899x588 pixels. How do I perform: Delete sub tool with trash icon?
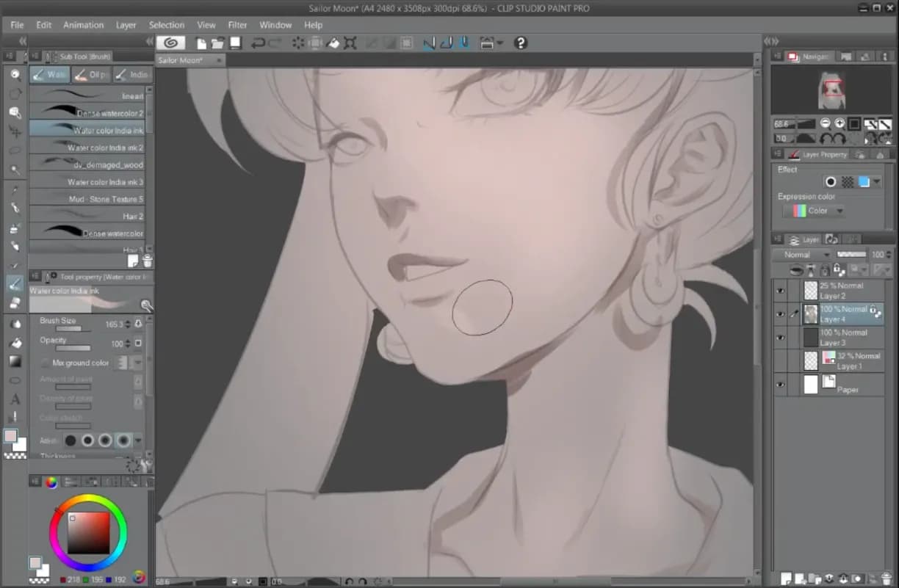coord(147,261)
